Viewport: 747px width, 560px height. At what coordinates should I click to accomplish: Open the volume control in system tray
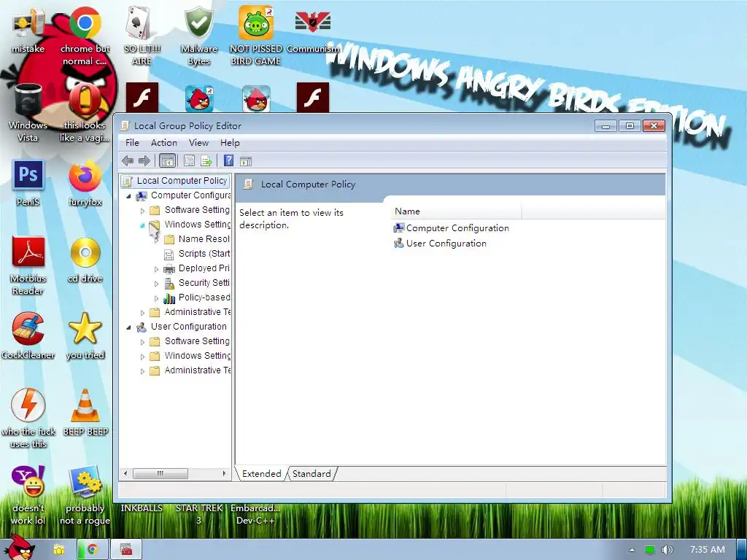pos(667,550)
